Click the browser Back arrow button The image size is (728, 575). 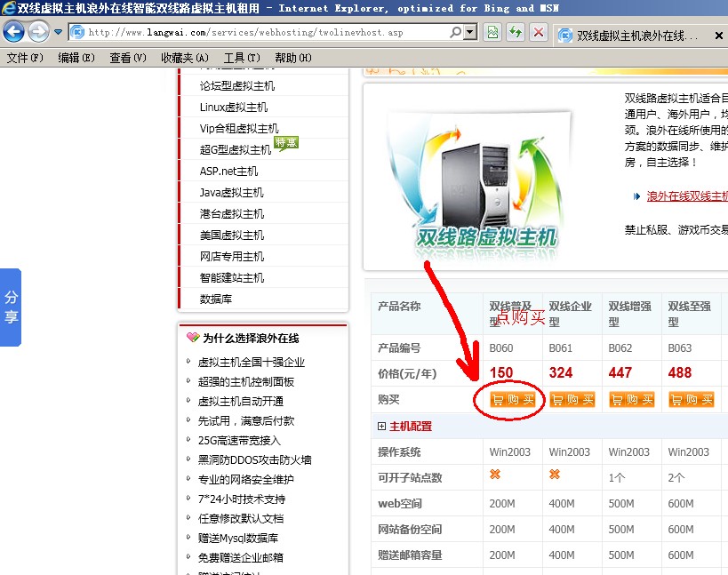point(13,33)
